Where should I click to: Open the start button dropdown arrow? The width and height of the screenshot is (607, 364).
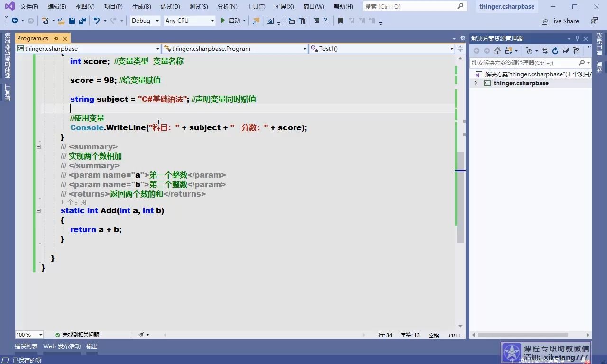tap(244, 21)
